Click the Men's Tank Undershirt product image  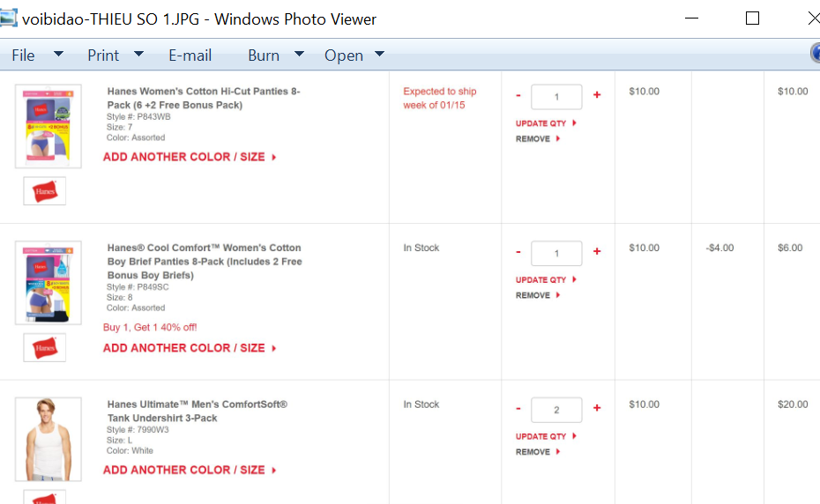tap(48, 439)
